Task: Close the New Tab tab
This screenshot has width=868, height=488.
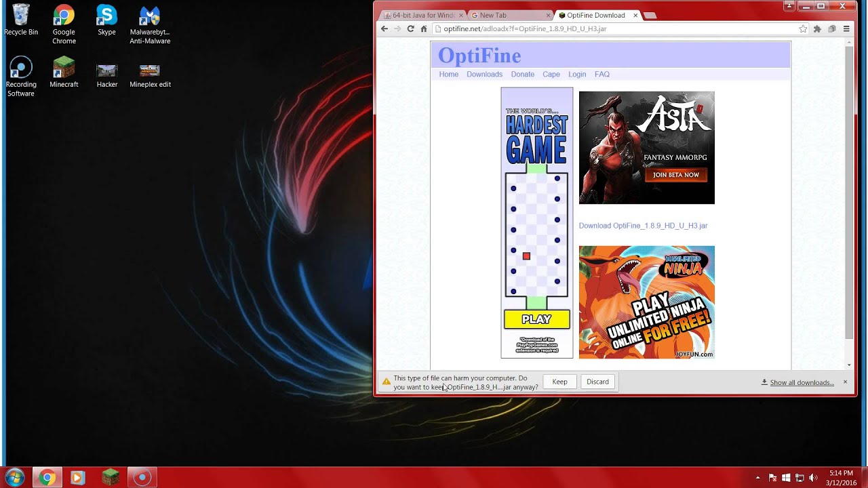Action: [x=548, y=15]
